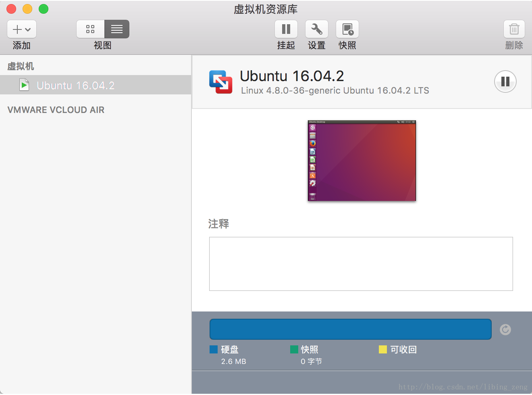Open the Add (添加) dropdown button
This screenshot has width=532, height=395.
click(x=22, y=29)
